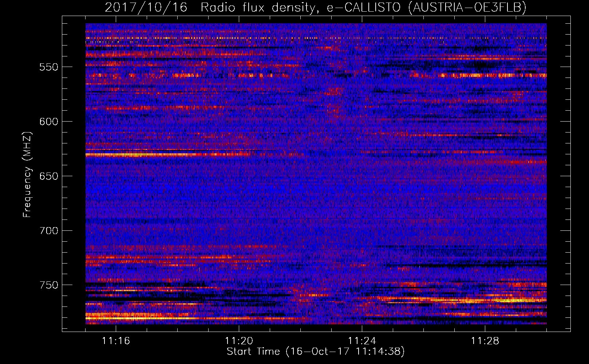Click the 11:24 time tick label
Image resolution: width=589 pixels, height=364 pixels.
point(362,341)
